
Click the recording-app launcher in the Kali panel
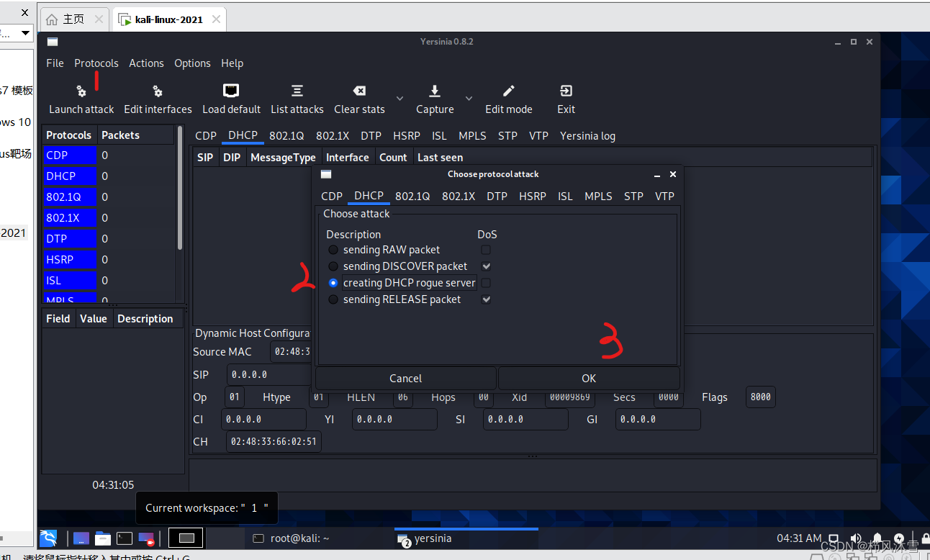click(x=147, y=538)
